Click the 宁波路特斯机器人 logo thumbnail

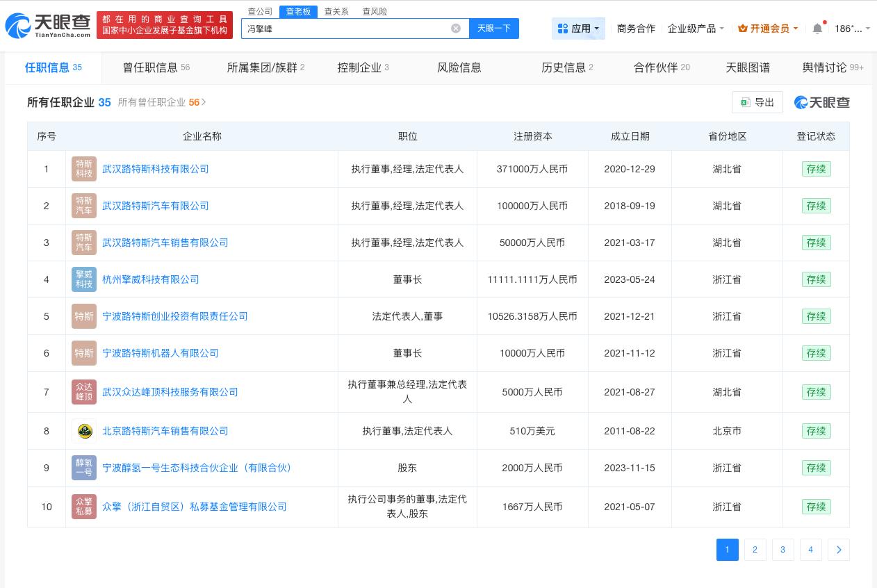click(x=84, y=353)
